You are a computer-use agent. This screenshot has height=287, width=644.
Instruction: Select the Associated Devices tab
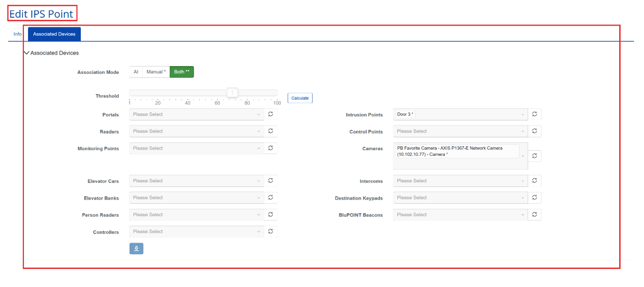pos(54,34)
